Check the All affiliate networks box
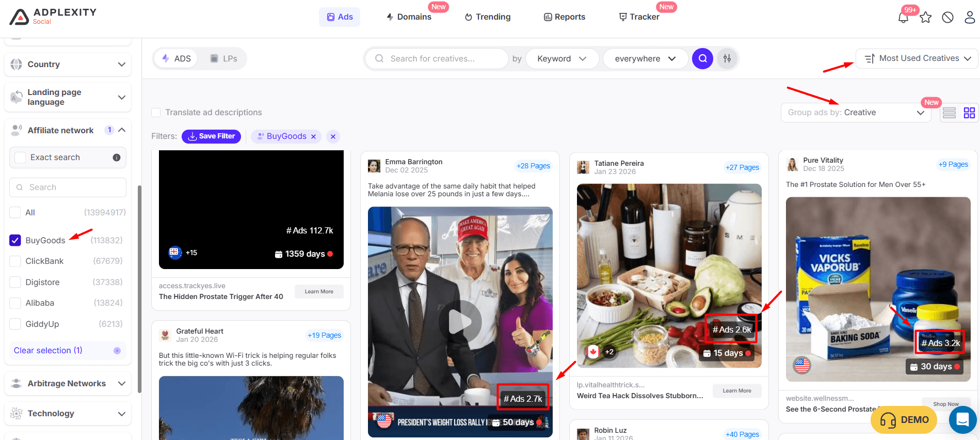Screen dimensions: 980x440 15,212
